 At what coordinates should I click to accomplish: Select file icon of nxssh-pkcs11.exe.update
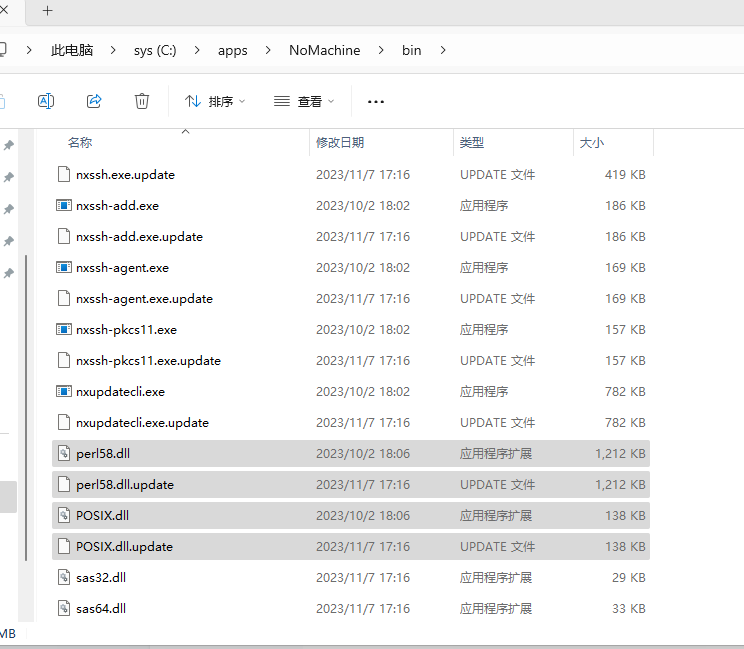coord(64,361)
